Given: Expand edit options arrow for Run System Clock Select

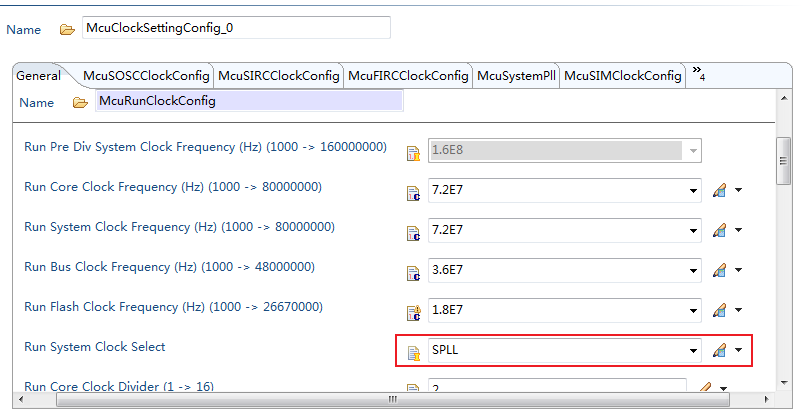Looking at the screenshot, I should [738, 350].
